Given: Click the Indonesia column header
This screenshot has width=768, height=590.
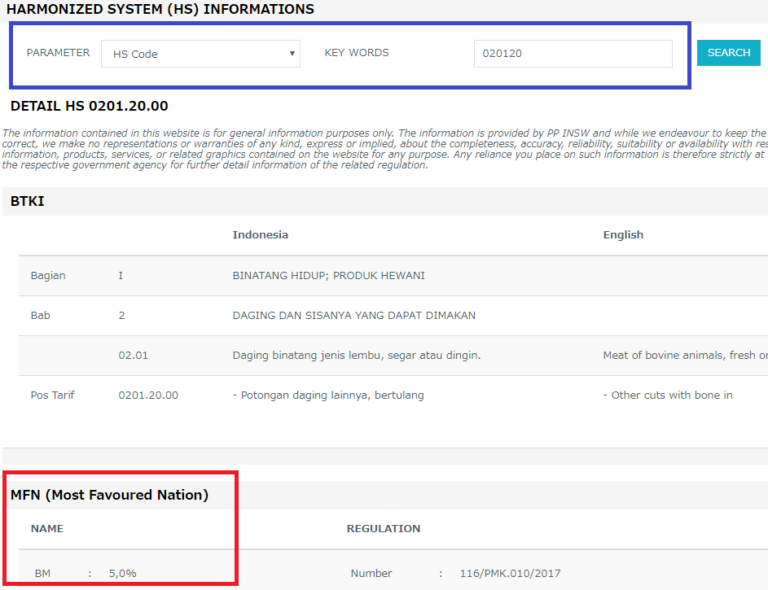Looking at the screenshot, I should (x=260, y=235).
